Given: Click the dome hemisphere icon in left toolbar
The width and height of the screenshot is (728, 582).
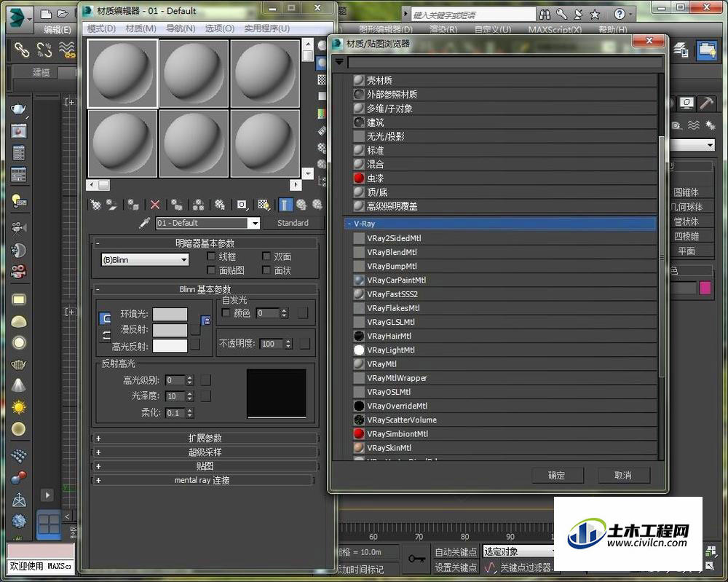Looking at the screenshot, I should click(x=19, y=321).
